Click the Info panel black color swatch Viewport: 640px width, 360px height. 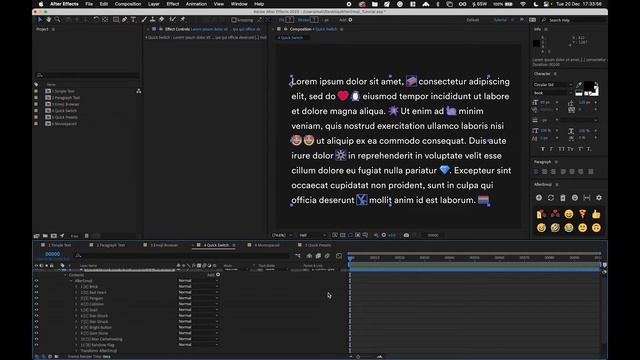click(x=536, y=43)
